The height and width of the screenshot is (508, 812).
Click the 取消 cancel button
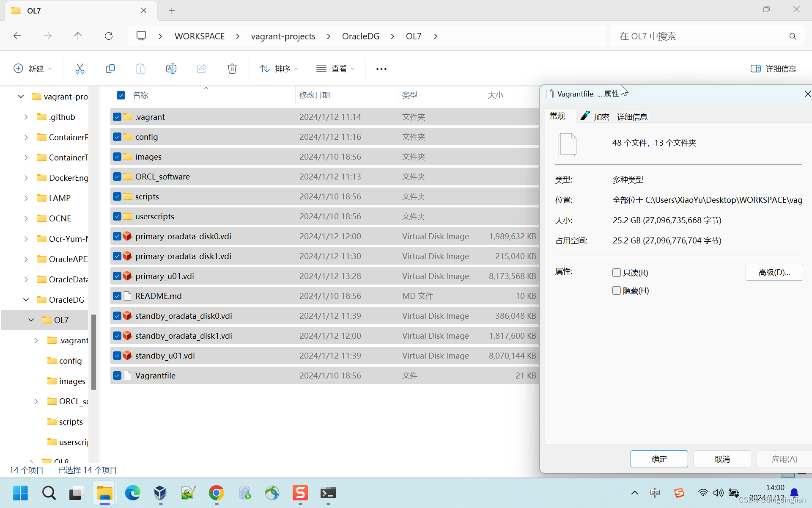722,459
